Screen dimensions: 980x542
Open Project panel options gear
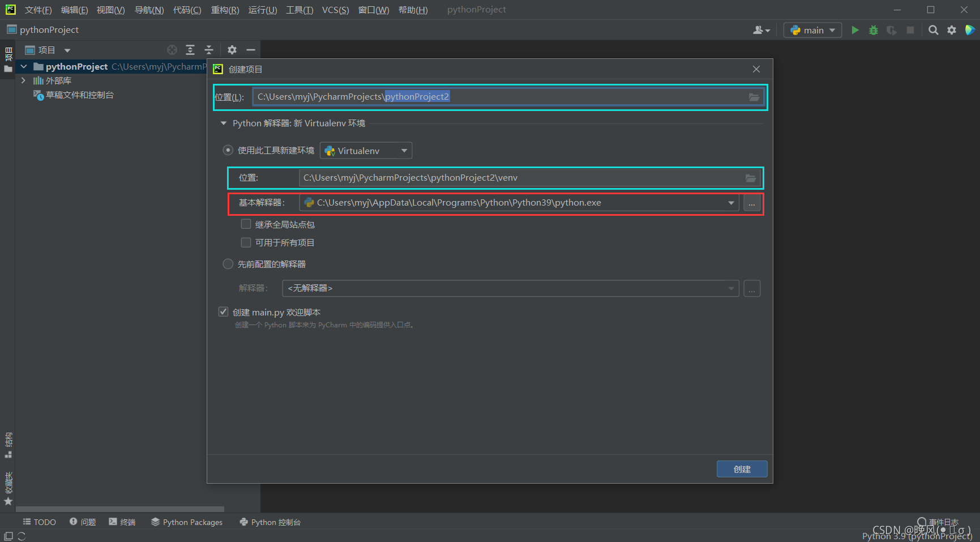[x=232, y=50]
